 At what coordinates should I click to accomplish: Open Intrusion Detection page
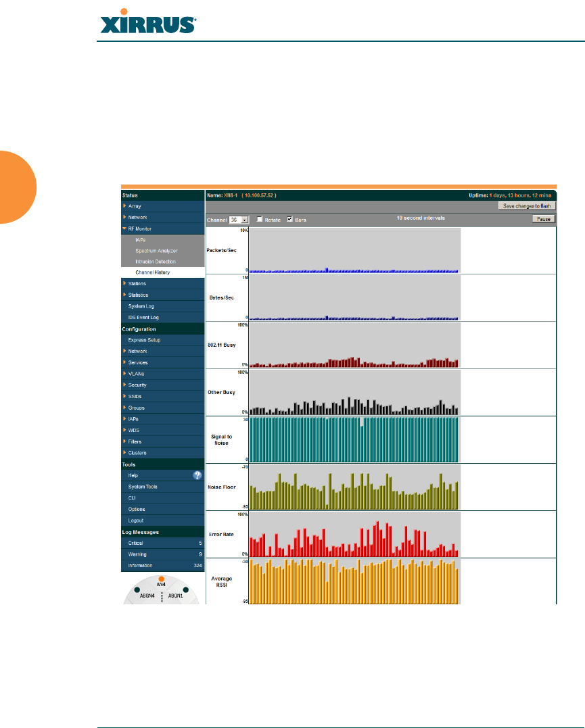pos(162,262)
